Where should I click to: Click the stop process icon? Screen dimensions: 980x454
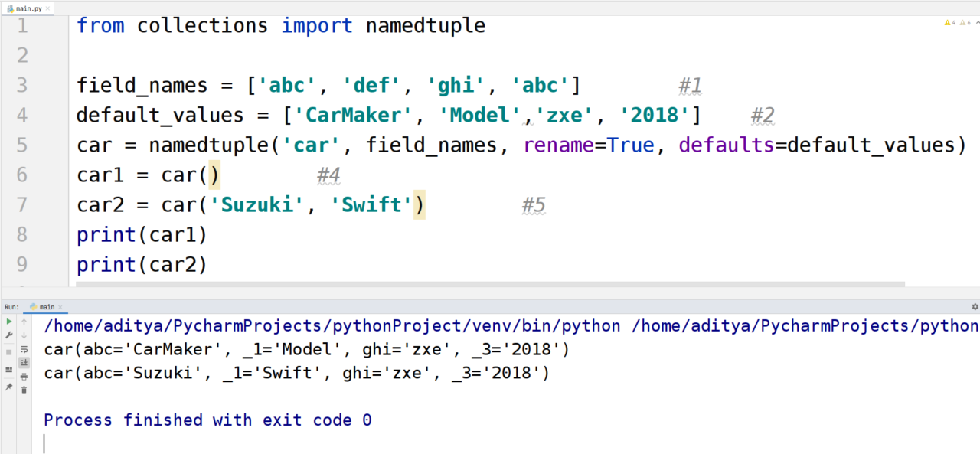(9, 352)
